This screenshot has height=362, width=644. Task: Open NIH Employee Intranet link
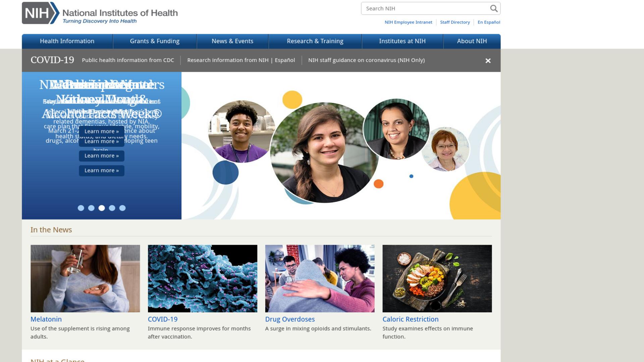pyautogui.click(x=408, y=22)
